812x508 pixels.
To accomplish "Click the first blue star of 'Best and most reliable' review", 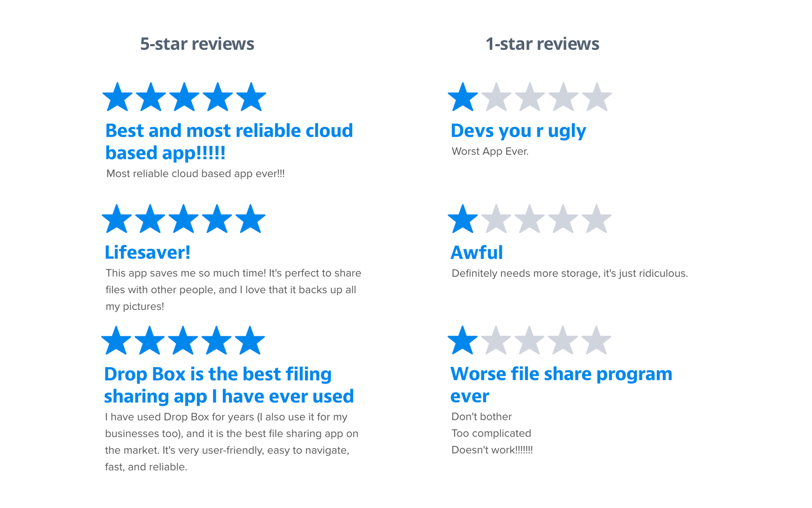I will (x=117, y=98).
